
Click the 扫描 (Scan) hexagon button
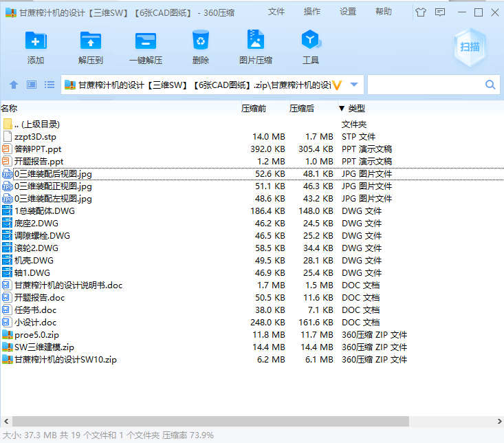[470, 47]
